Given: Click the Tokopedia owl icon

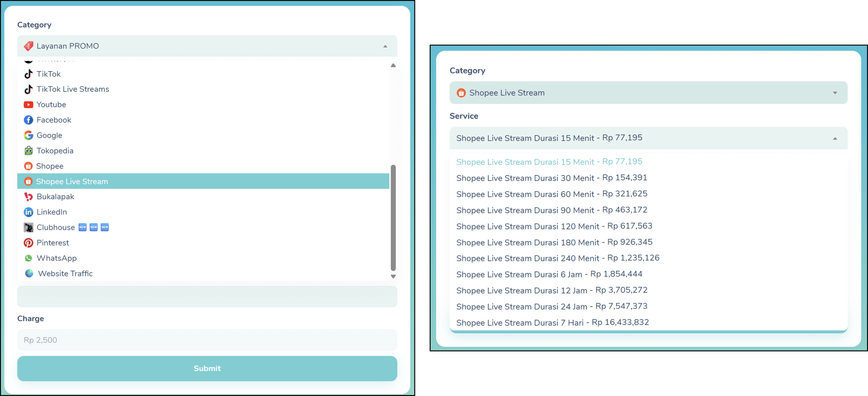Looking at the screenshot, I should tap(28, 151).
